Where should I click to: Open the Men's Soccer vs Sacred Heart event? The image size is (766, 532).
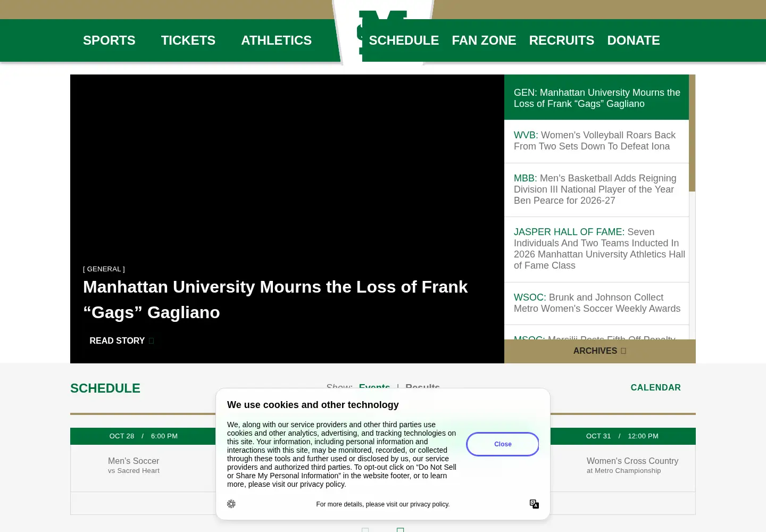click(x=134, y=465)
